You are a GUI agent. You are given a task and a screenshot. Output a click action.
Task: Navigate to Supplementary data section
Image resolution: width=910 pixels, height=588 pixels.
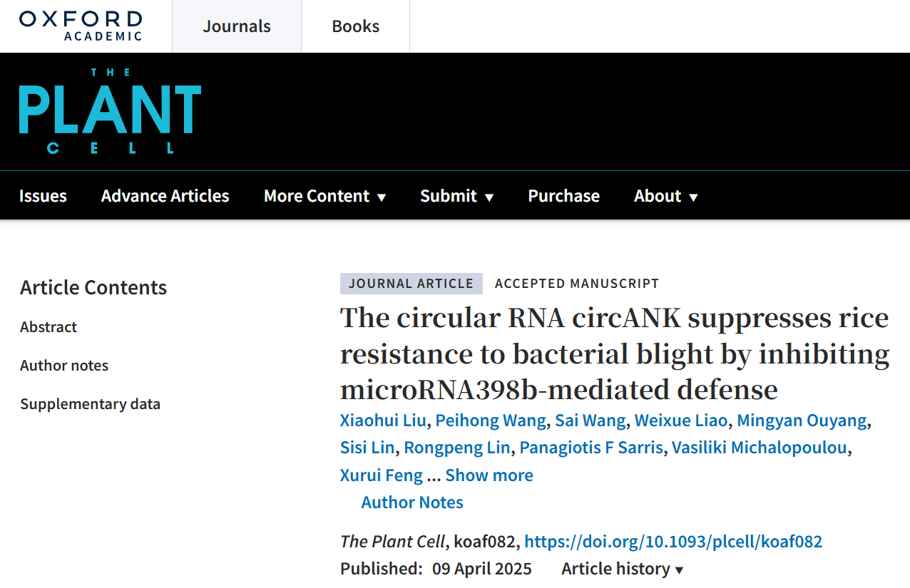point(90,404)
